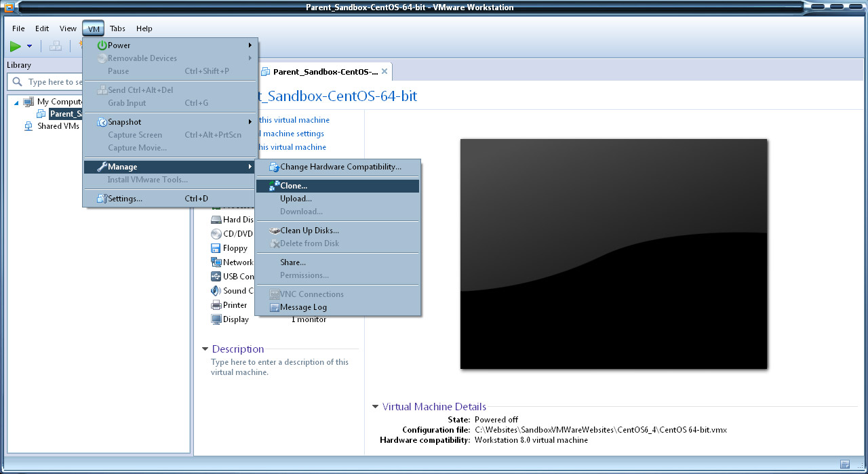Open the Tabs menu
This screenshot has height=474, width=868.
pyautogui.click(x=117, y=28)
